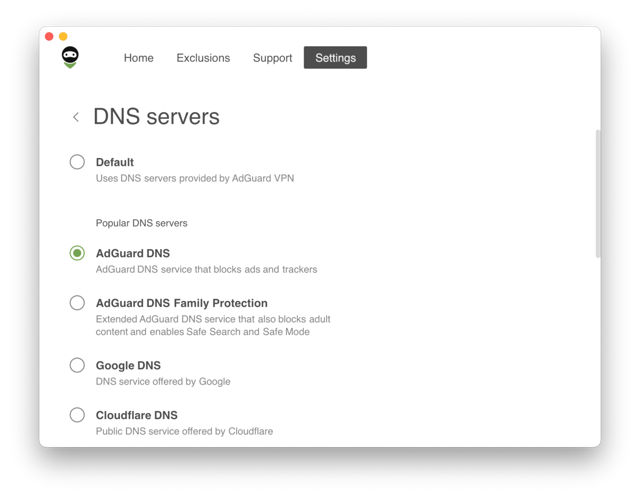Select the Cloudflare DNS radio button
Image resolution: width=640 pixels, height=499 pixels.
click(x=77, y=415)
